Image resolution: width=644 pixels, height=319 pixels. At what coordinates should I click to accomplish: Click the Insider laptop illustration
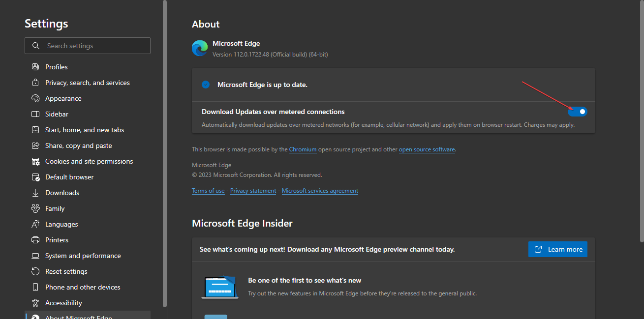point(220,287)
